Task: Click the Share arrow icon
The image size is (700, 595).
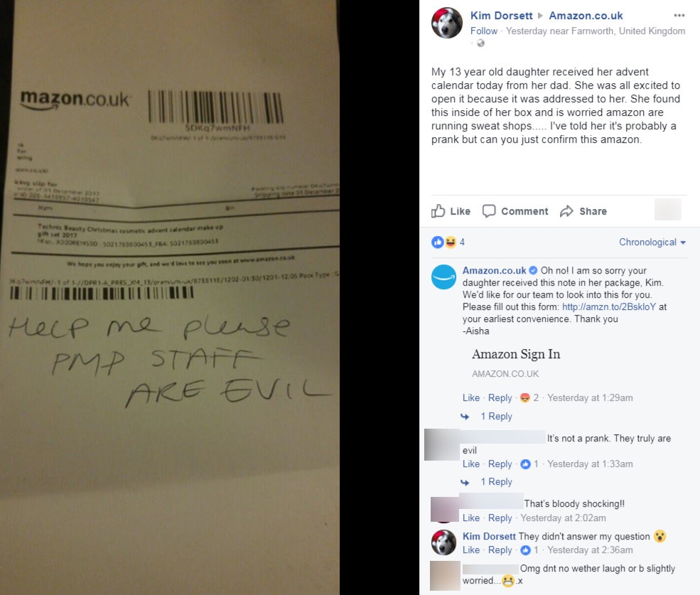Action: point(566,211)
